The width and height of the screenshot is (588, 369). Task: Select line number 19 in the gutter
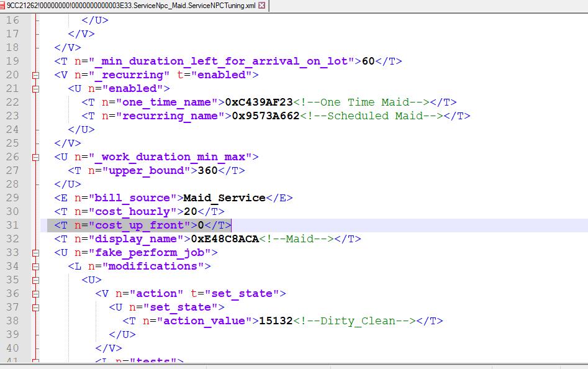[12, 61]
